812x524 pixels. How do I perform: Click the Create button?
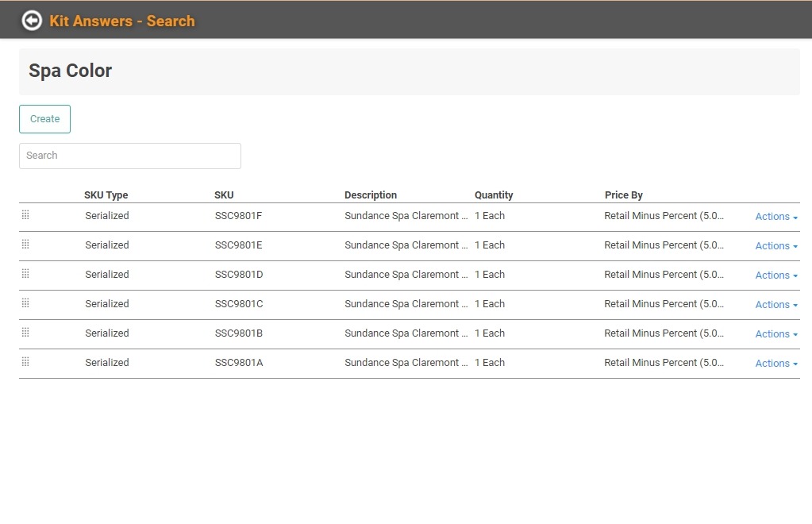44,119
